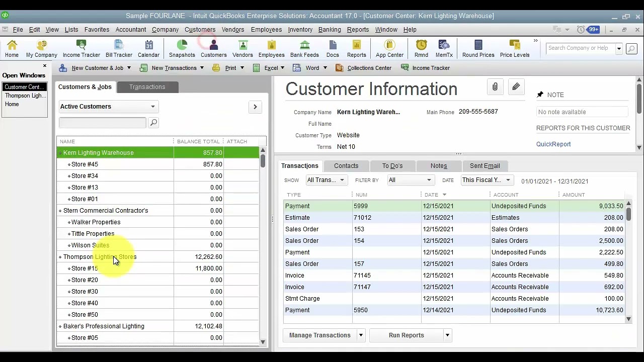The height and width of the screenshot is (362, 644).
Task: Expand more toolbar icons chevron
Action: (535, 41)
